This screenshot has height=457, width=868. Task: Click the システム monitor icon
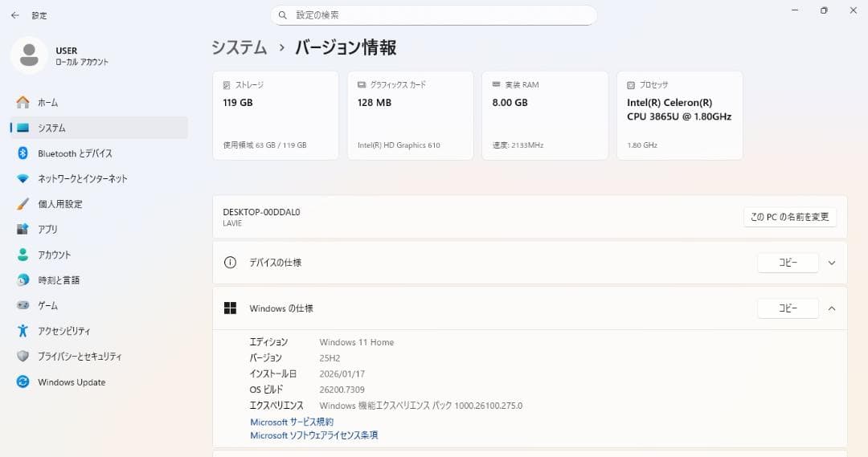pos(23,128)
